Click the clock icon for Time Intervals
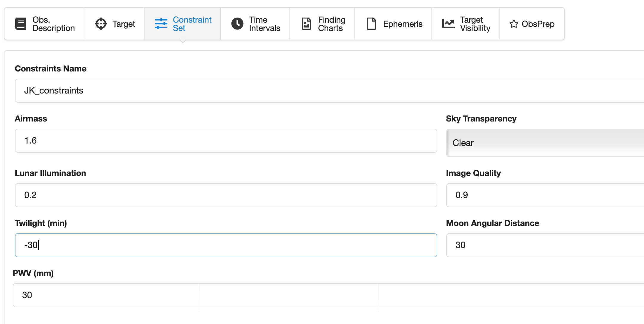Screen dimensions: 644x324 237,24
